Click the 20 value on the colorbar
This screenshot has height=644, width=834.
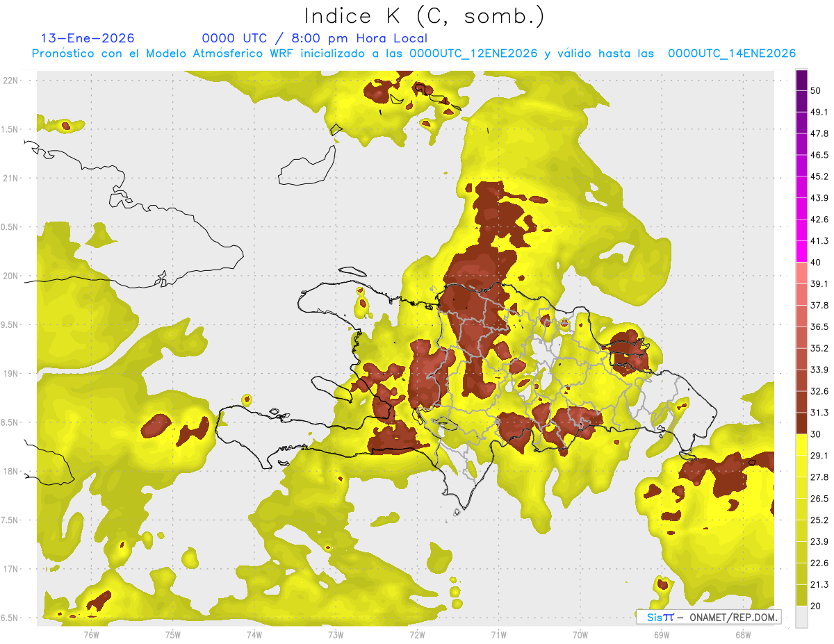[816, 606]
